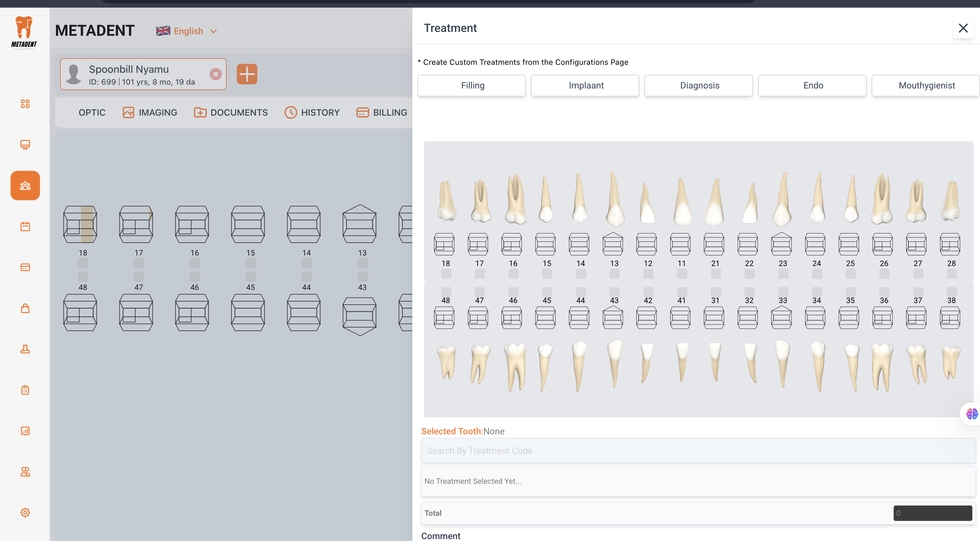The image size is (980, 541).
Task: Open the reports chart icon
Action: coord(25,431)
